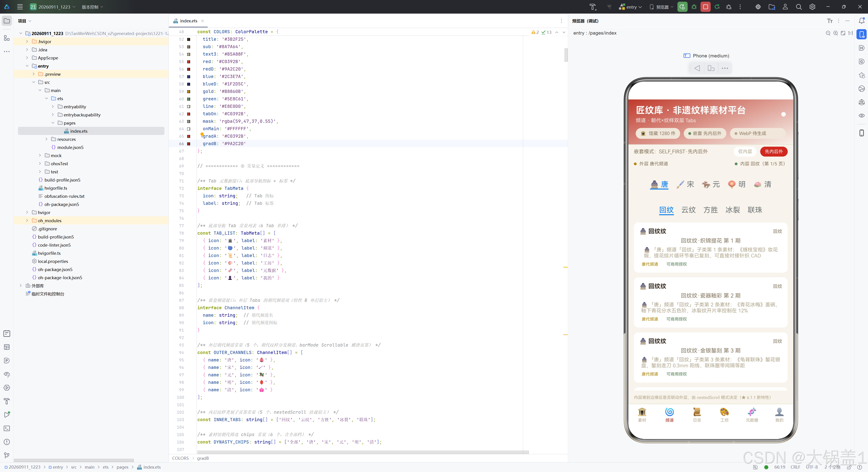Click the color swatch for red '#C0392B' line 55
Image resolution: width=868 pixels, height=472 pixels.
point(189,62)
